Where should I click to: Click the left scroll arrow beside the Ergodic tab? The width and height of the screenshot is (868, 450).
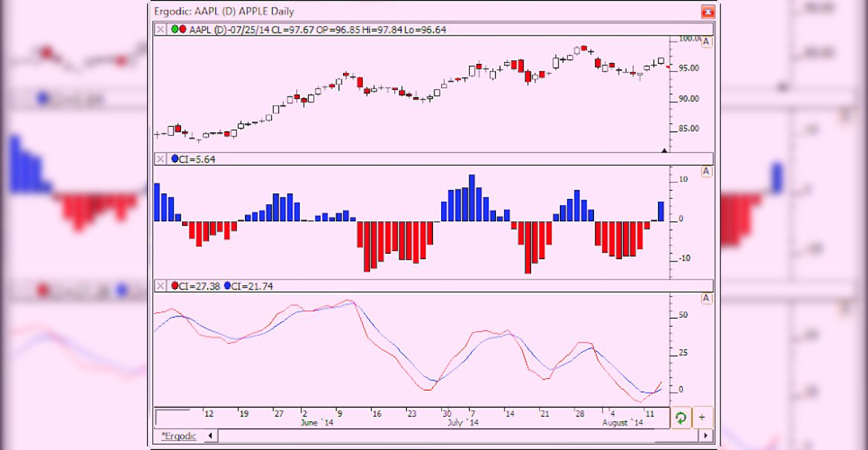(x=209, y=435)
